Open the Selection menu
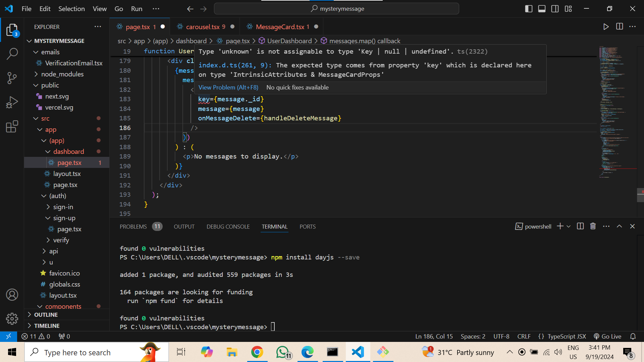 (71, 9)
